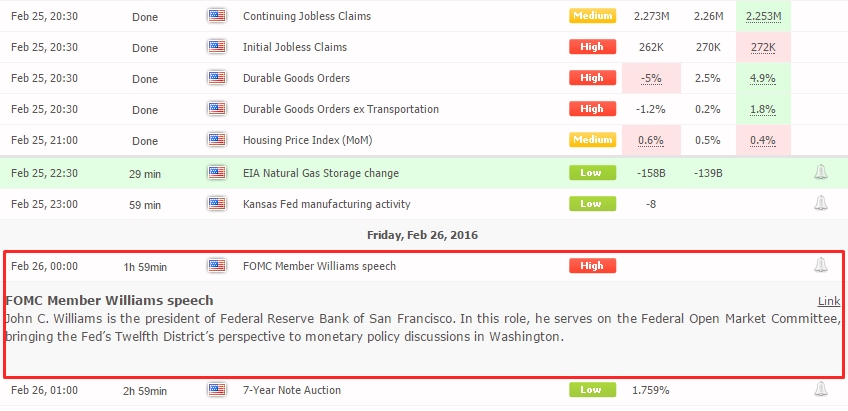Toggle alert bell for EIA Natural Gas Storage
Screen dimensions: 848x411
pyautogui.click(x=820, y=173)
